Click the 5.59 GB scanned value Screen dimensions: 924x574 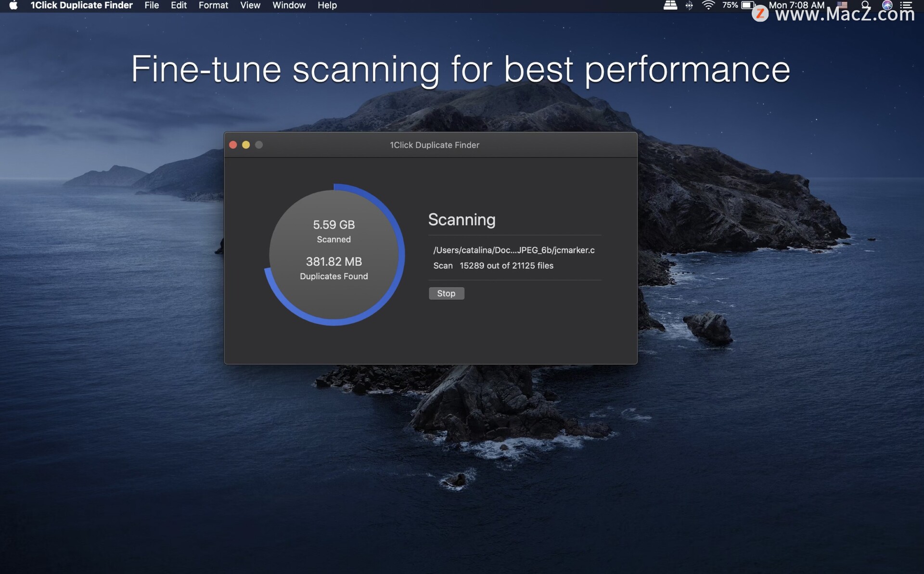point(334,225)
